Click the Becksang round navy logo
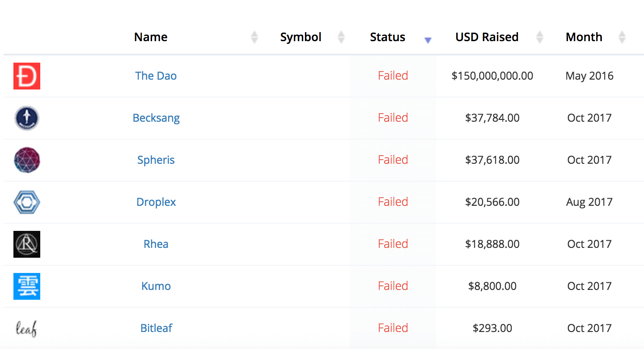Image resolution: width=644 pixels, height=349 pixels. click(x=27, y=118)
